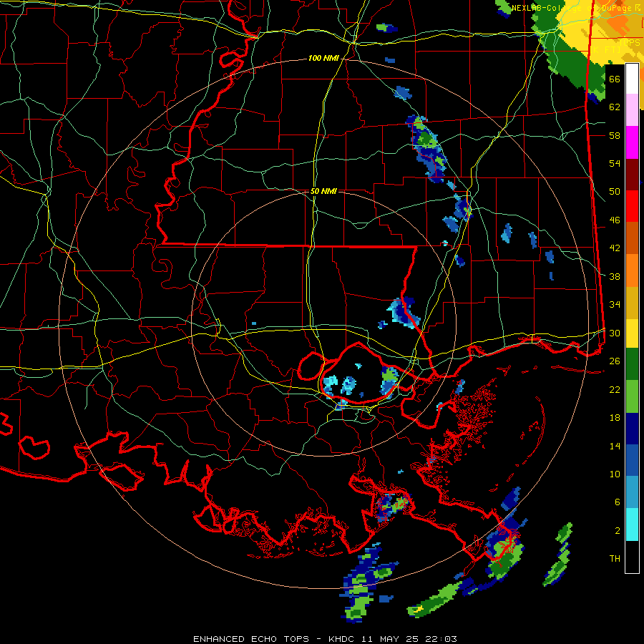Pick the yellow legend swatch below 34
This screenshot has width=644, height=644.
coord(632,333)
